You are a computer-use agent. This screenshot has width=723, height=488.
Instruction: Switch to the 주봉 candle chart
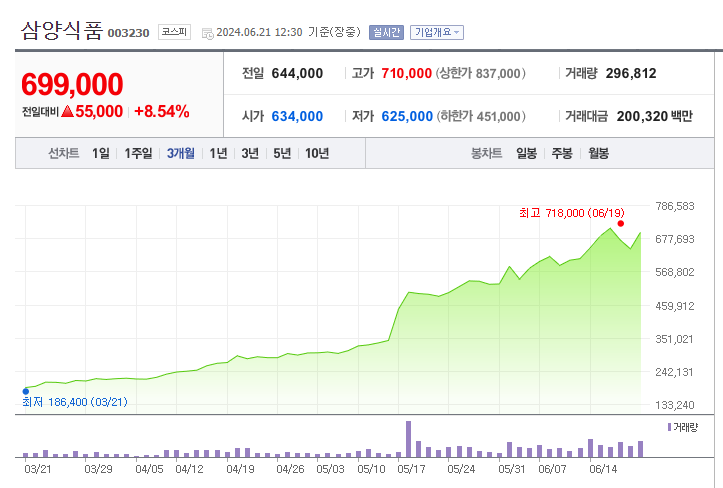(562, 153)
